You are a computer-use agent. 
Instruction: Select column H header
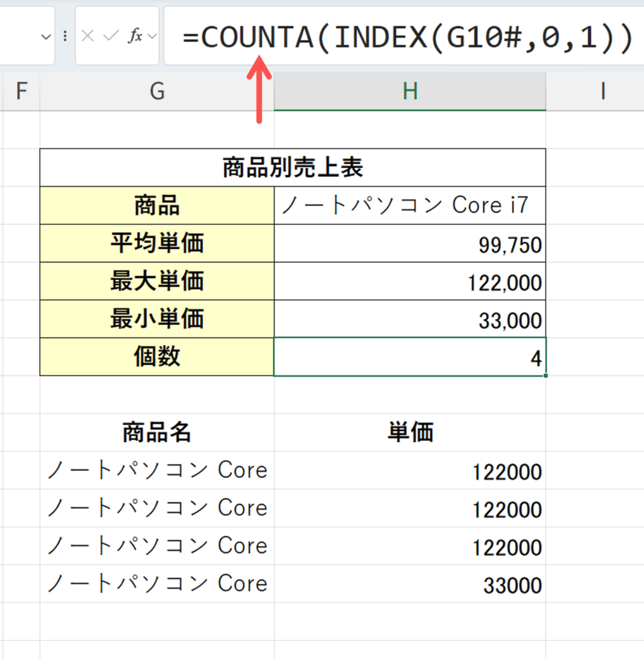pos(410,92)
